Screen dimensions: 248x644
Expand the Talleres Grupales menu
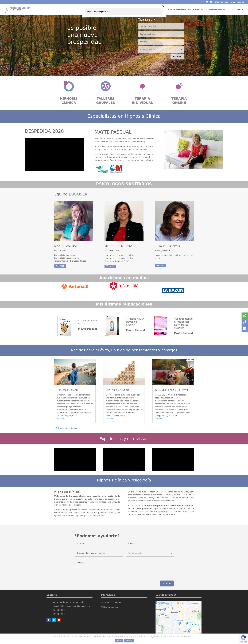coord(197,9)
